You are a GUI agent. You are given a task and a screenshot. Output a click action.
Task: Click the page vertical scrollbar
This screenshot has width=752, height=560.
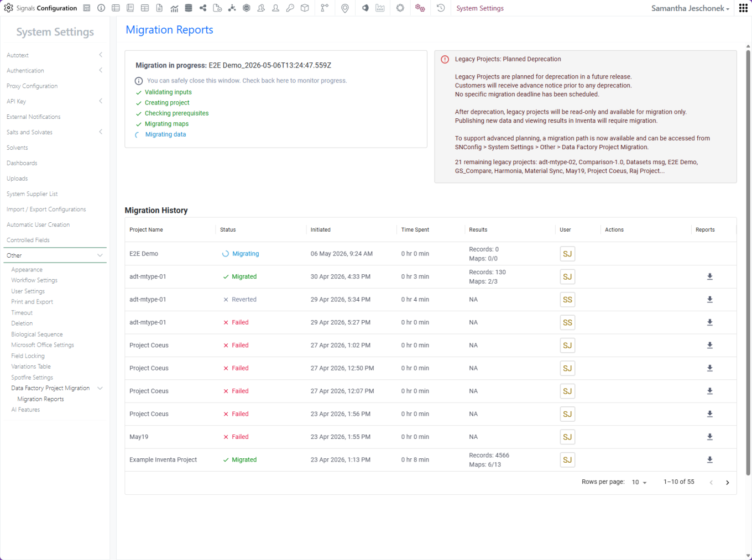coord(748,263)
